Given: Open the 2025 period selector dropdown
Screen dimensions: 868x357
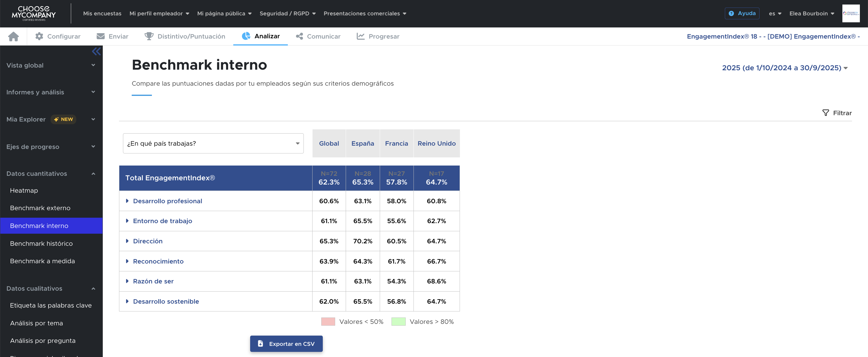Looking at the screenshot, I should click(x=785, y=68).
